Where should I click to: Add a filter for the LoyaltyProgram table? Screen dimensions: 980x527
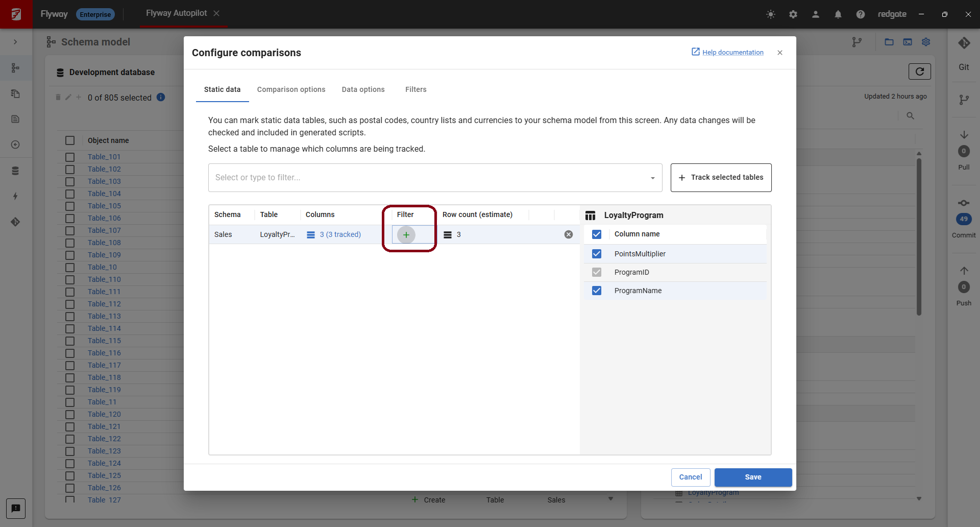click(x=406, y=235)
